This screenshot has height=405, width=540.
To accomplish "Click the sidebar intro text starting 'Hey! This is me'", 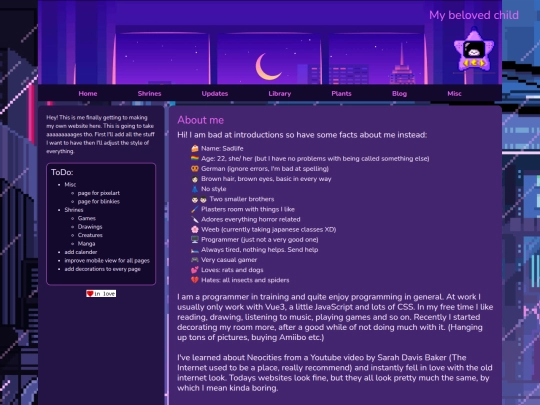I will (x=101, y=134).
